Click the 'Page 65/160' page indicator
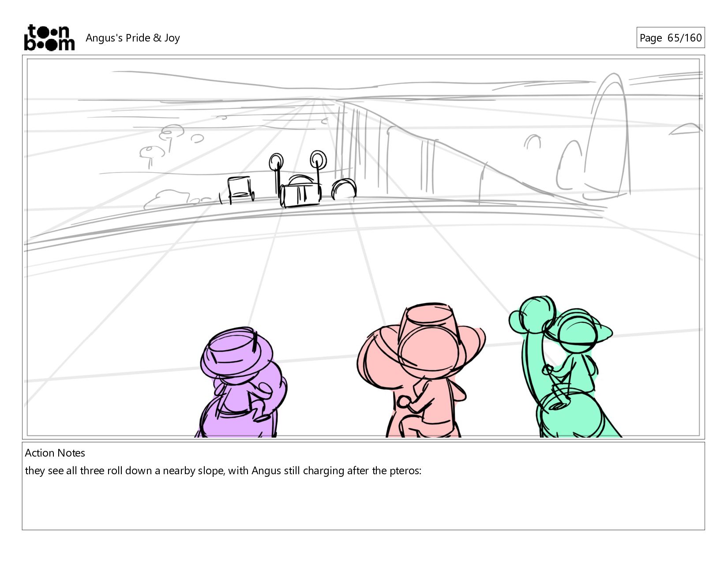This screenshot has height=563, width=728. coord(670,38)
